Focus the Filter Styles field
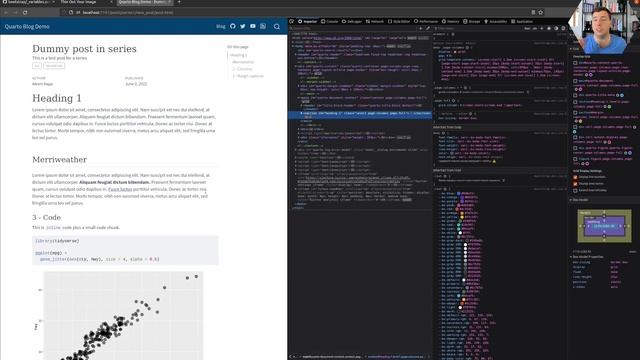640x360 pixels. 478,29
